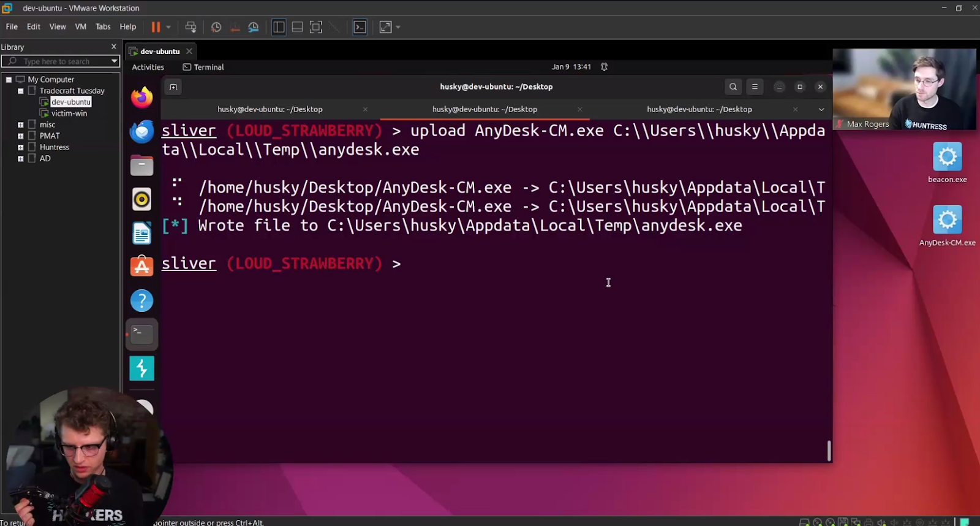This screenshot has height=526, width=980.
Task: Toggle the library panel visibility
Action: (x=279, y=27)
